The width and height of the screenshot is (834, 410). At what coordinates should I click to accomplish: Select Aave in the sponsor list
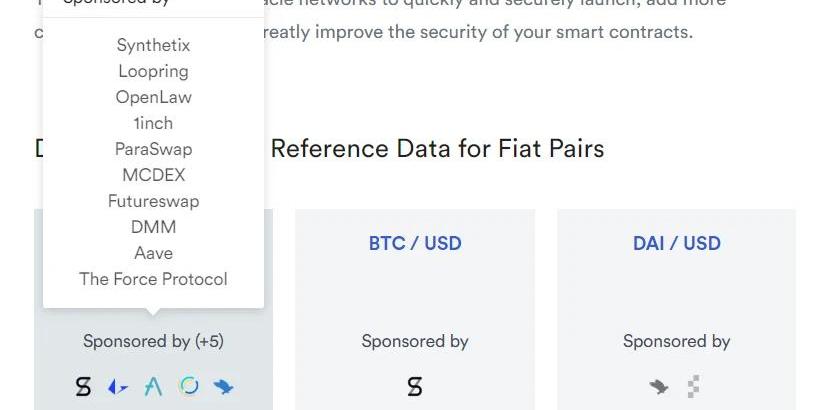(153, 253)
